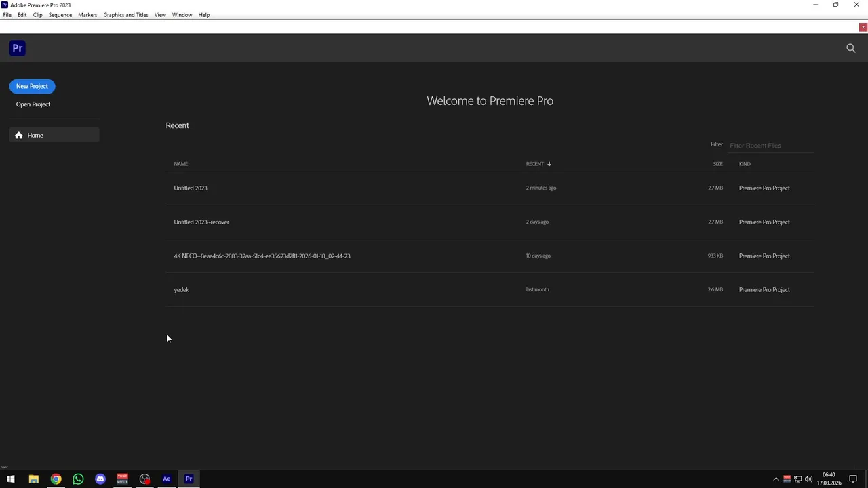The height and width of the screenshot is (488, 868).
Task: Open Discord from the taskbar
Action: coord(100,479)
